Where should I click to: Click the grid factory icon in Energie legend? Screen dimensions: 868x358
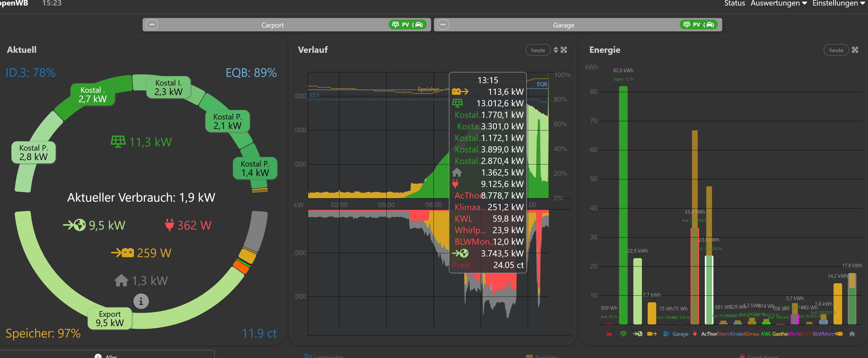click(x=609, y=334)
